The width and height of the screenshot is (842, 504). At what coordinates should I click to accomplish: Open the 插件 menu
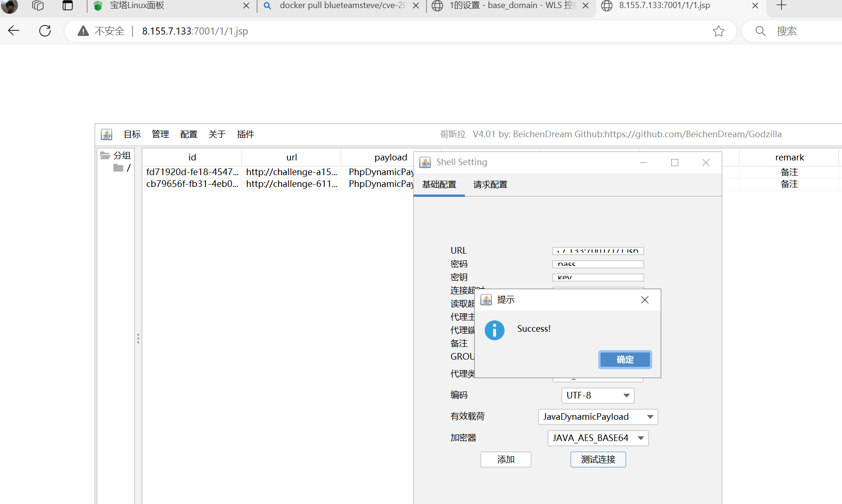246,134
